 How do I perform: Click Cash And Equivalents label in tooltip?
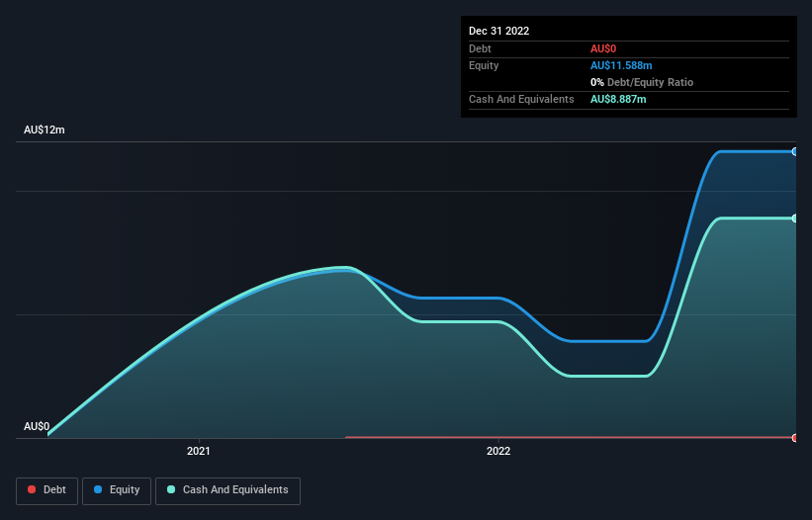[521, 99]
